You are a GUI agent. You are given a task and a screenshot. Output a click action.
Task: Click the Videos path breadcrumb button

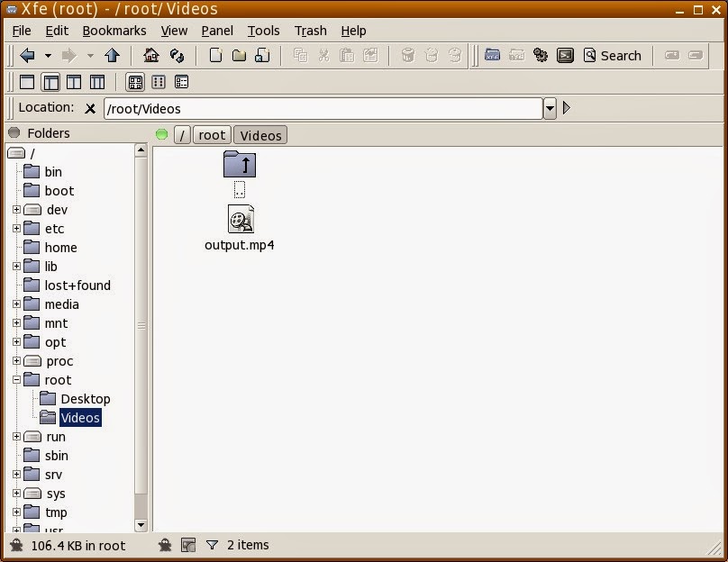click(x=260, y=135)
